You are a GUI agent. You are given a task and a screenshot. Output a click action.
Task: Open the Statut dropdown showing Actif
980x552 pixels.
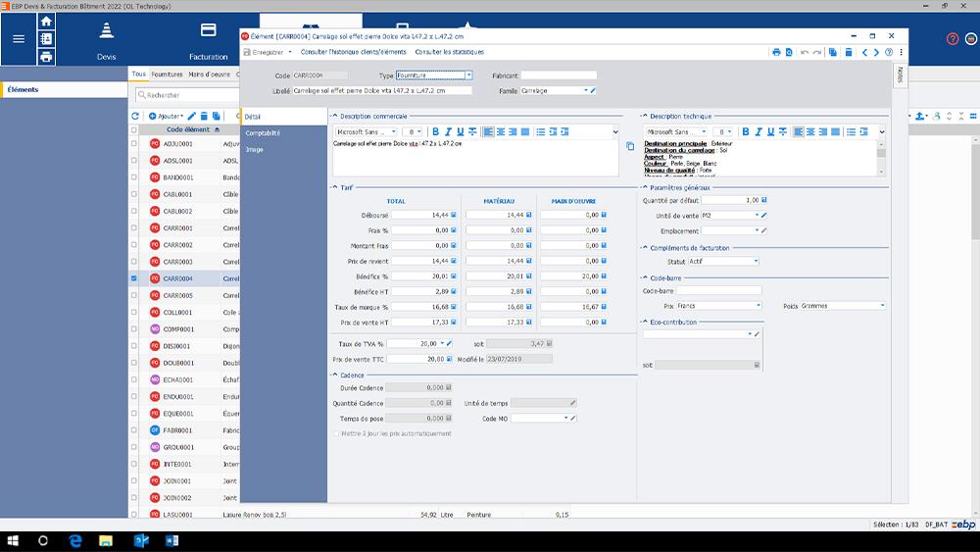756,262
